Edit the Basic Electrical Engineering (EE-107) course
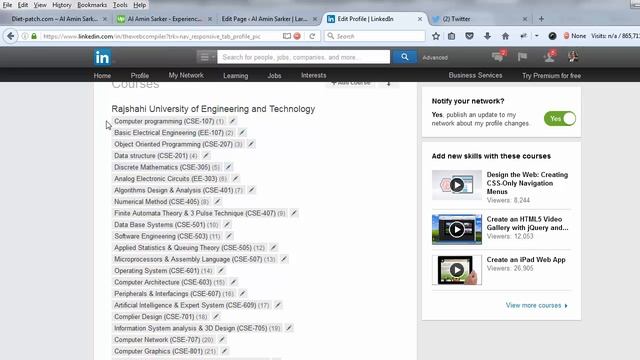Viewport: 640px width, 360px height. point(242,132)
